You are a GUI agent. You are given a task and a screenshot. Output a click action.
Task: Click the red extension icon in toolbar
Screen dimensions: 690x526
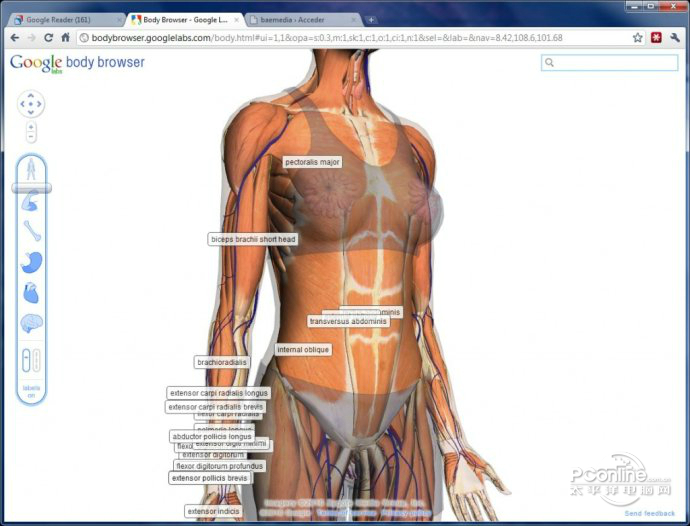pyautogui.click(x=656, y=38)
